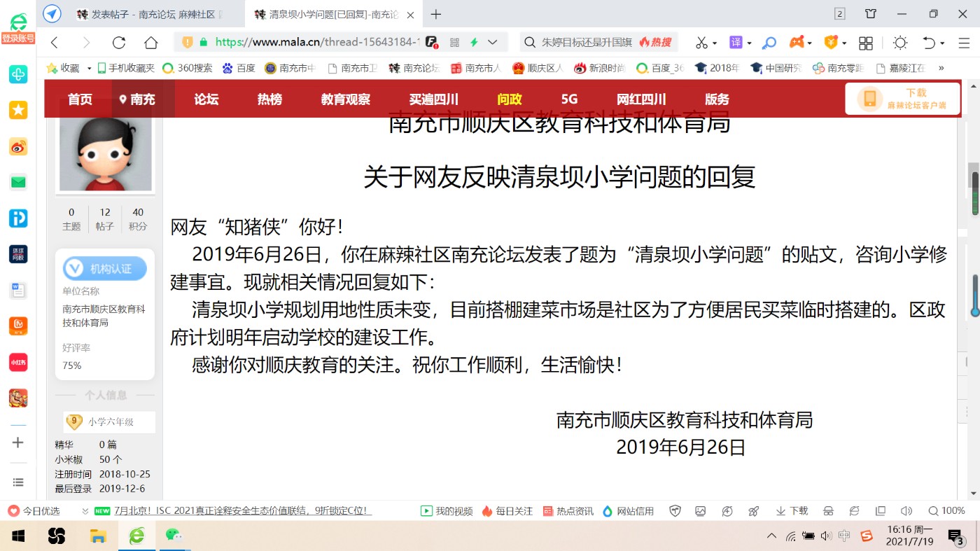Click the add plus icon in sidebar

click(18, 442)
